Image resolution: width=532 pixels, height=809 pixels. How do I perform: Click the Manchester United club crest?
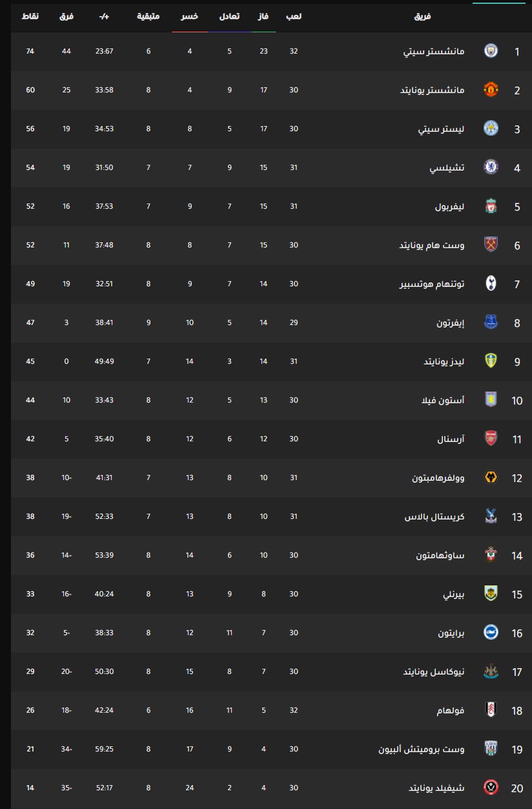(491, 90)
